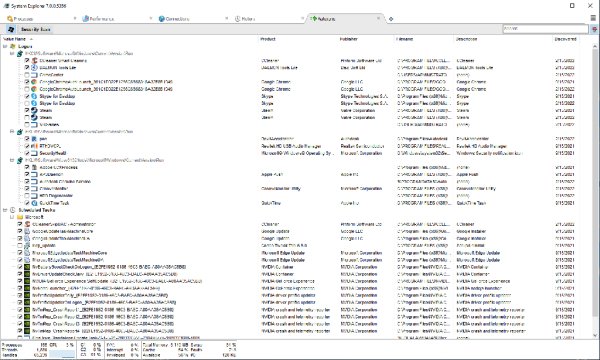Viewport: 600px width, 360px height.
Task: Click the MicrosoftEdgeUpdateTaskMachineCore task icon
Action: coord(27,252)
